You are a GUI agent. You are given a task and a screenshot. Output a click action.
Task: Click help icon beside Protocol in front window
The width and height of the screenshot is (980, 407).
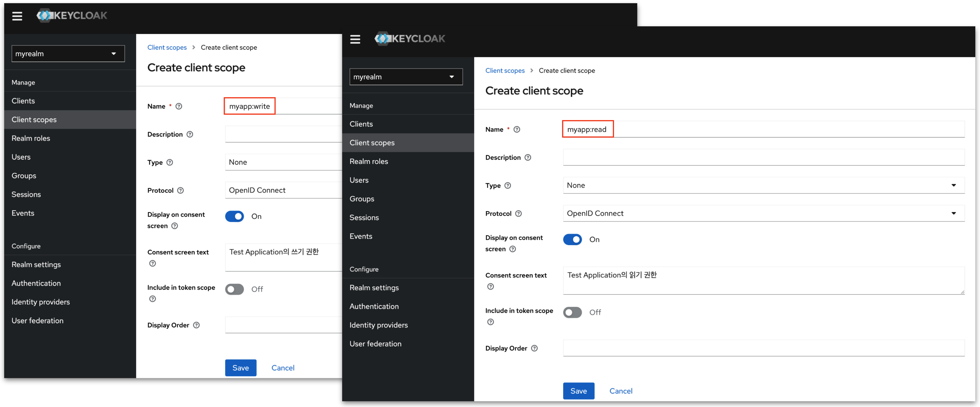click(518, 214)
